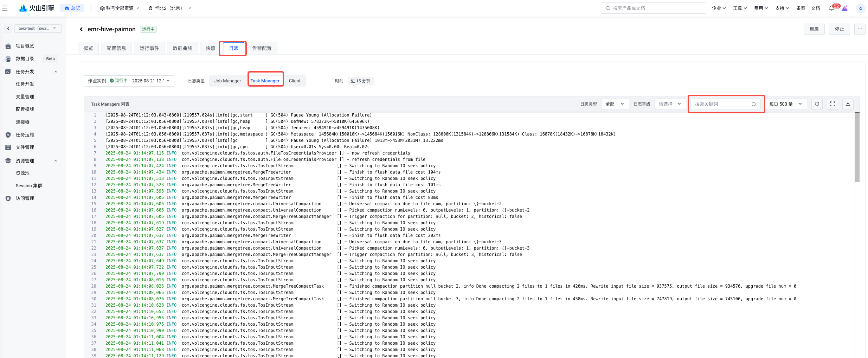The image size is (868, 358).
Task: Open the 日志等级 dropdown
Action: 669,104
